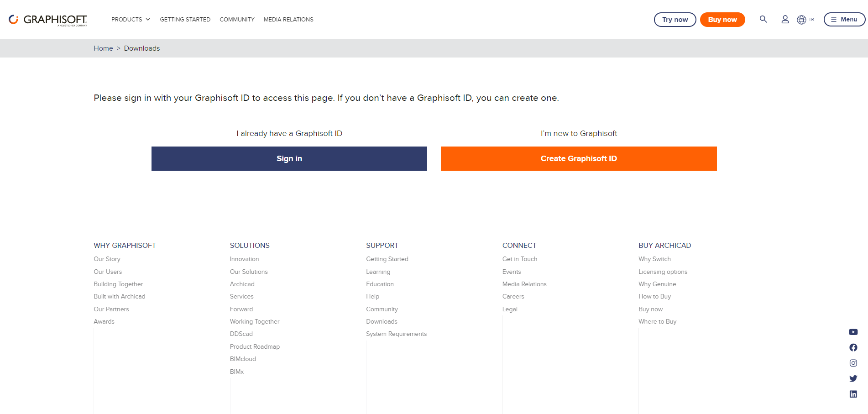Click the SUPPORT footer heading
The image size is (868, 414).
pyautogui.click(x=382, y=246)
